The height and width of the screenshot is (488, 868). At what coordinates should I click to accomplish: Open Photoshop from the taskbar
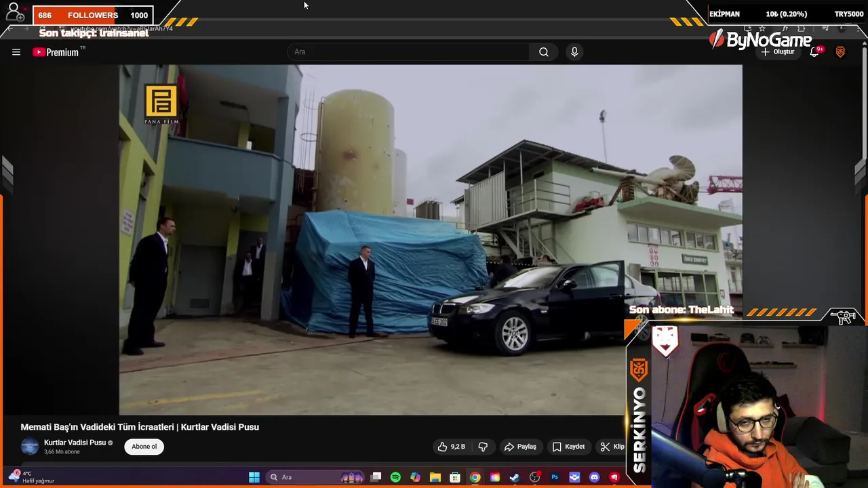click(x=555, y=477)
